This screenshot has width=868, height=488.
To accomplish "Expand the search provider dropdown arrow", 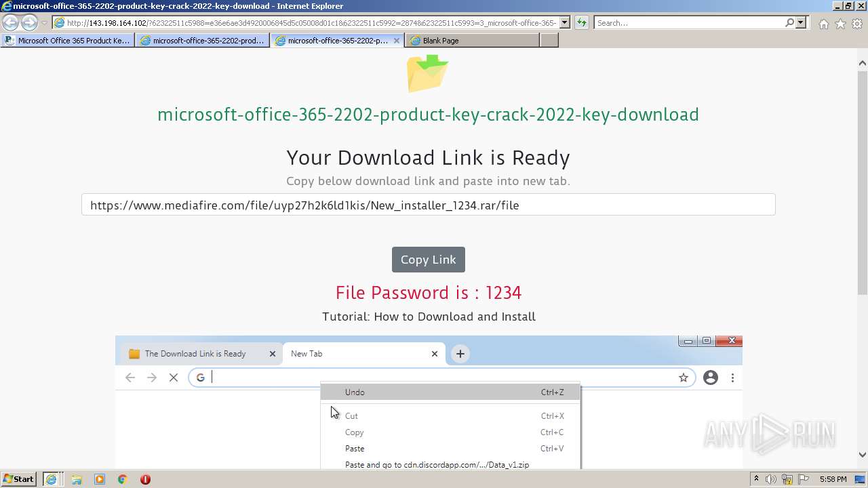I will pyautogui.click(x=801, y=23).
